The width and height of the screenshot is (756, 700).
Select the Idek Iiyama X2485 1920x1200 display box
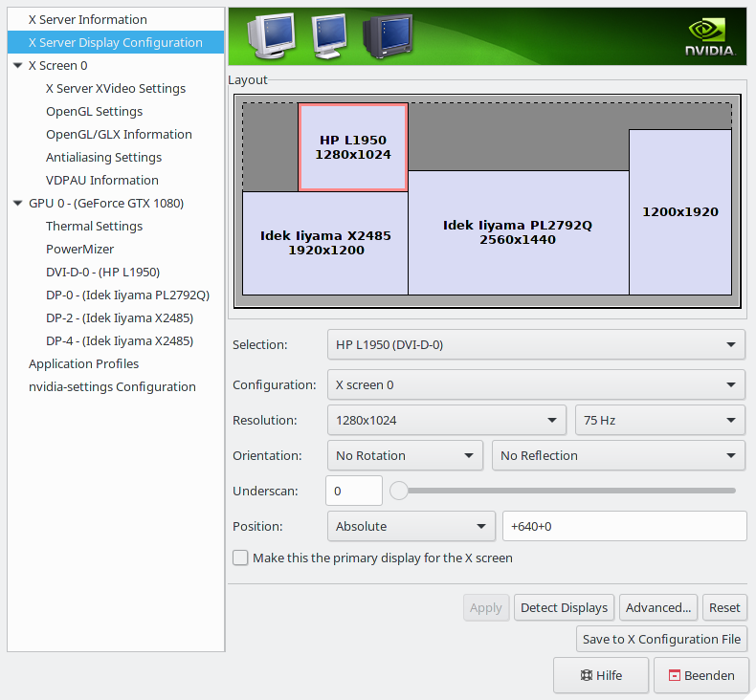pos(325,243)
